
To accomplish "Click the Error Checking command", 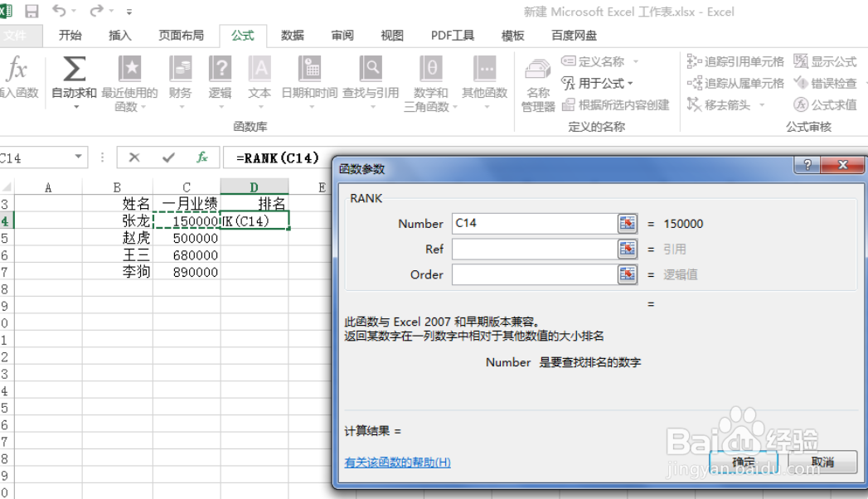I will coord(825,83).
